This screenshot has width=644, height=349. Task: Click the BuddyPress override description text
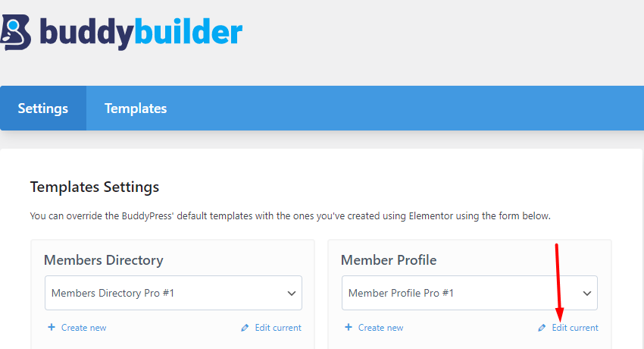290,215
